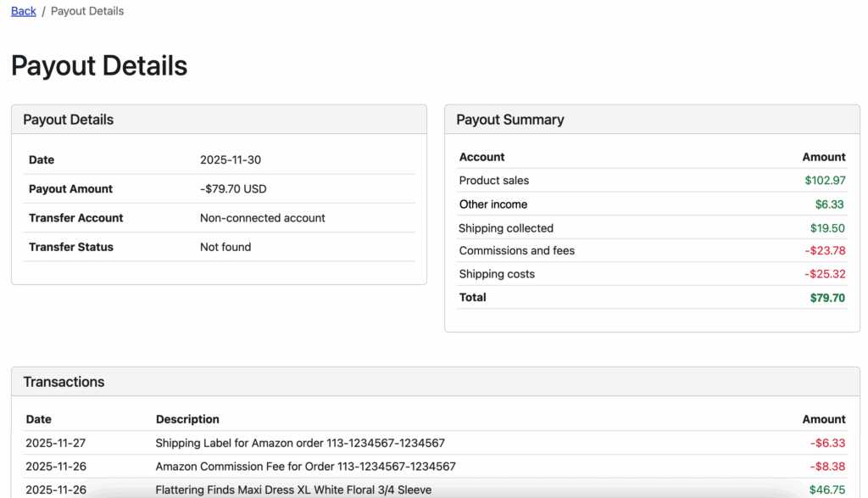This screenshot has width=868, height=498.
Task: Click the Flattering Finds Maxi Dress transaction
Action: coord(293,490)
